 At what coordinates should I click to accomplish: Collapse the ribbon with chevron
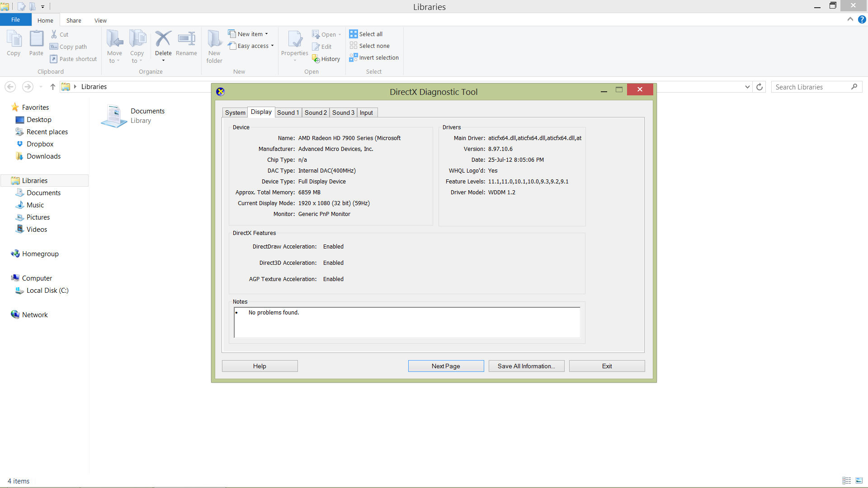tap(850, 19)
